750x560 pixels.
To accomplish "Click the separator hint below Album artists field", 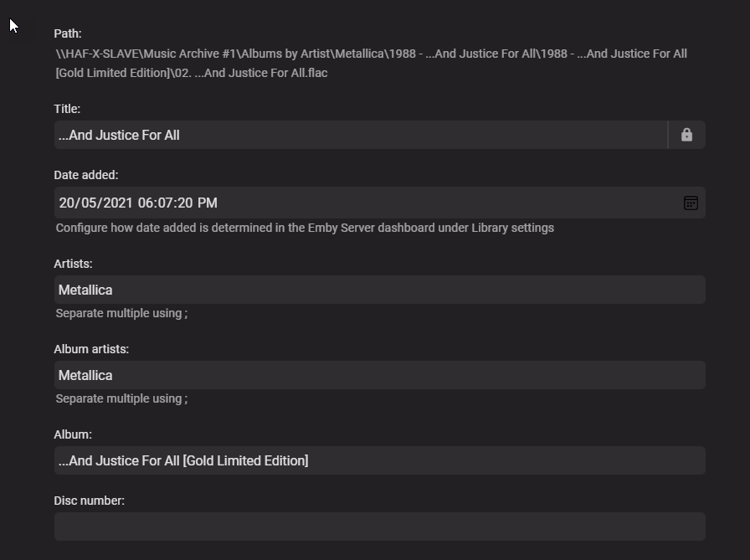I will 121,398.
